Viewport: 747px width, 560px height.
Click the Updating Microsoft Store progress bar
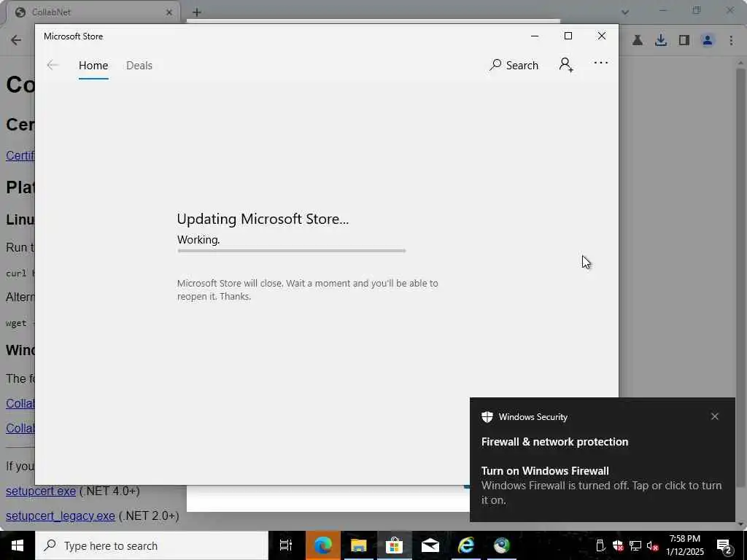coord(292,251)
